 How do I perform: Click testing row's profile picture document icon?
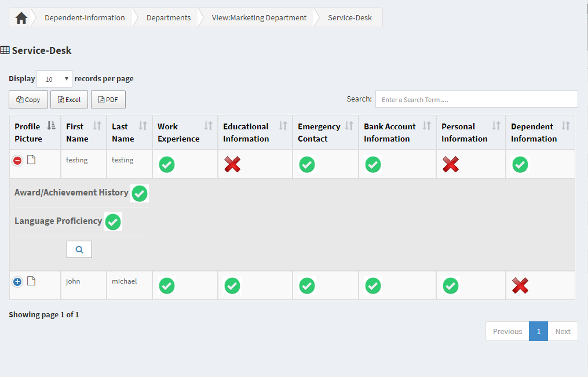point(31,160)
